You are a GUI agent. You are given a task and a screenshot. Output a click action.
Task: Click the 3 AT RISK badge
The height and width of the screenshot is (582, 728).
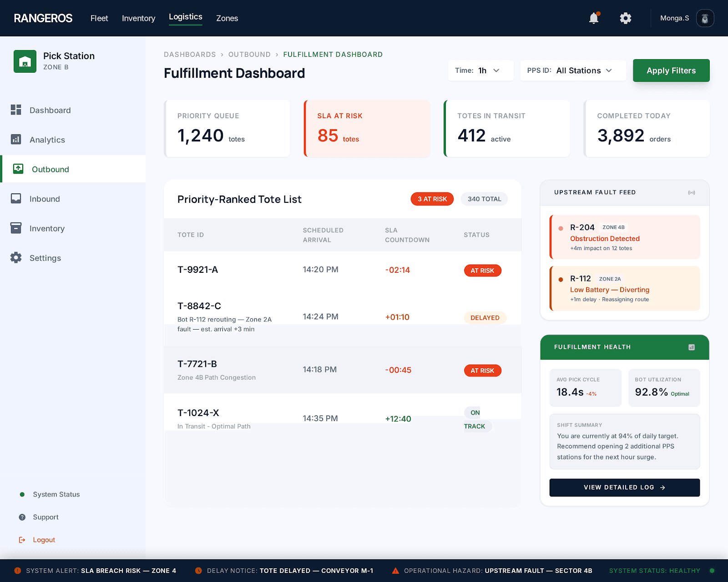(432, 199)
